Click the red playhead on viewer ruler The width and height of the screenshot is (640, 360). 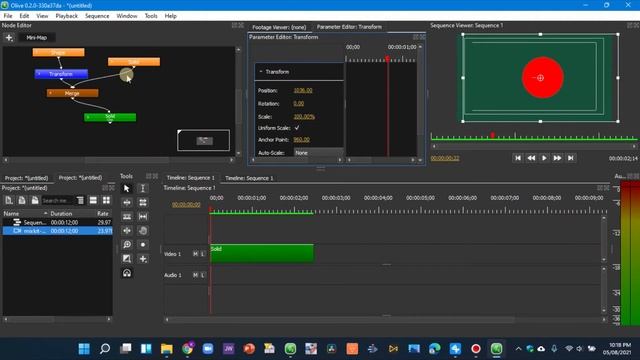(x=493, y=135)
